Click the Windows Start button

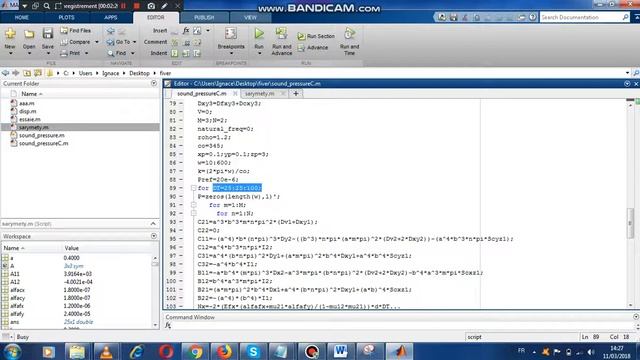click(13, 351)
